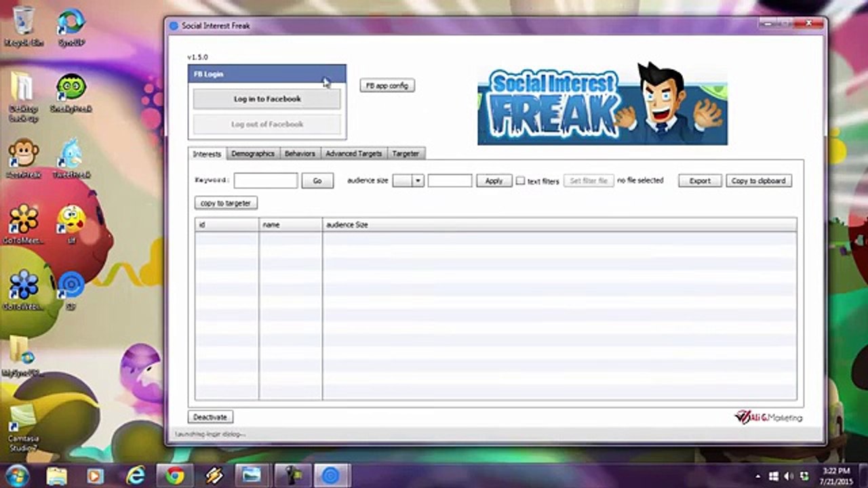Click the Social Interest Freak banner logo
868x488 pixels.
coord(602,103)
